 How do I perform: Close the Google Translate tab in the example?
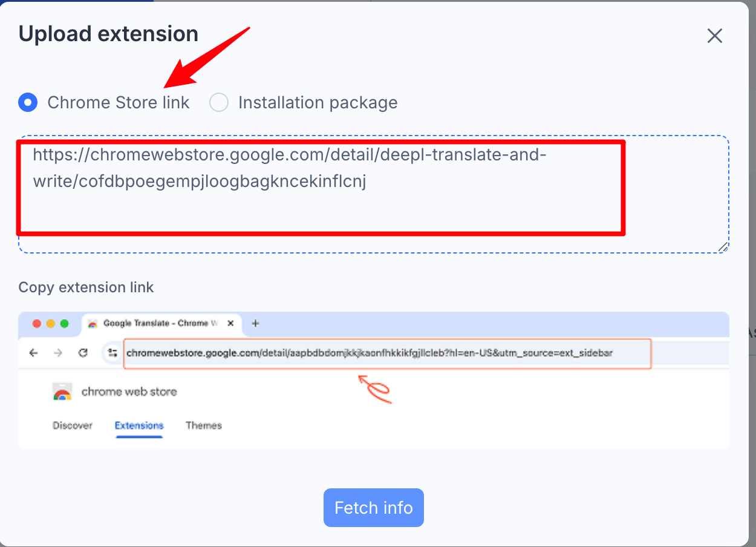coord(230,324)
